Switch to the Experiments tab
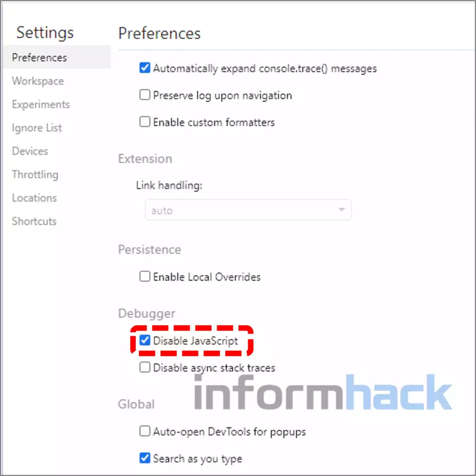This screenshot has width=476, height=476. (x=41, y=105)
